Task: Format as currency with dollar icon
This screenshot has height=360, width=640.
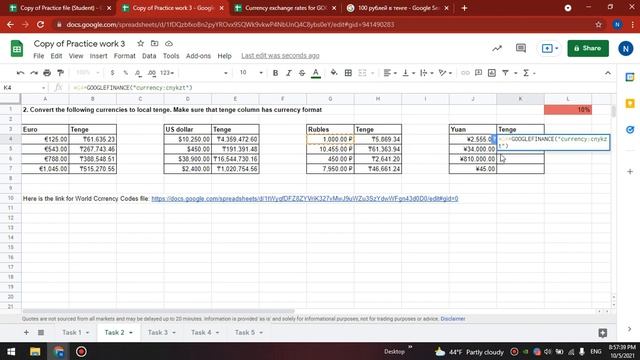Action: click(x=112, y=73)
